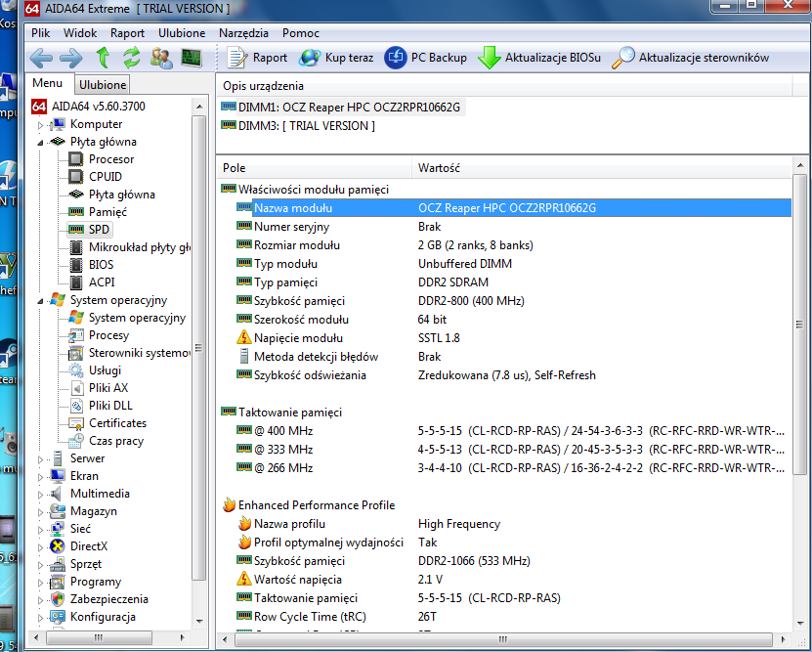Click Aktualizacje sterowników toolbar button

(x=690, y=58)
